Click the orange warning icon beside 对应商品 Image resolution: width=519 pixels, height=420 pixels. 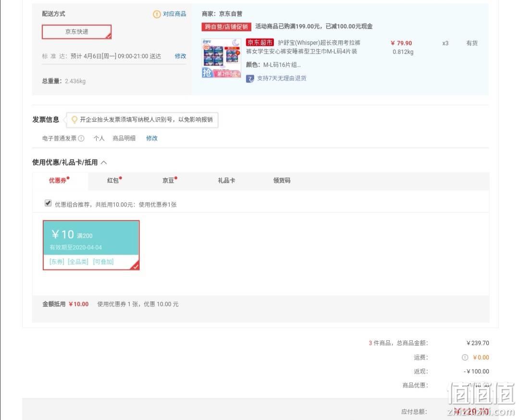(157, 14)
